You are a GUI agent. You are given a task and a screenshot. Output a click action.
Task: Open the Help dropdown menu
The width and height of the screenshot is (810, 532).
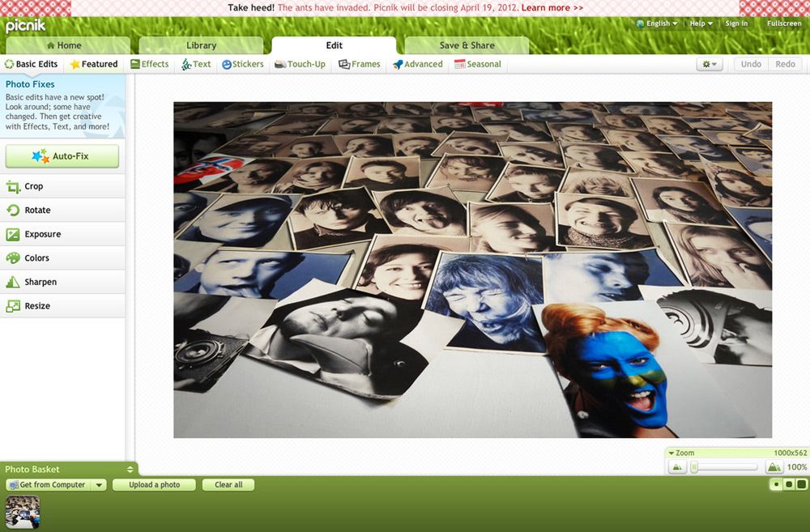point(701,23)
